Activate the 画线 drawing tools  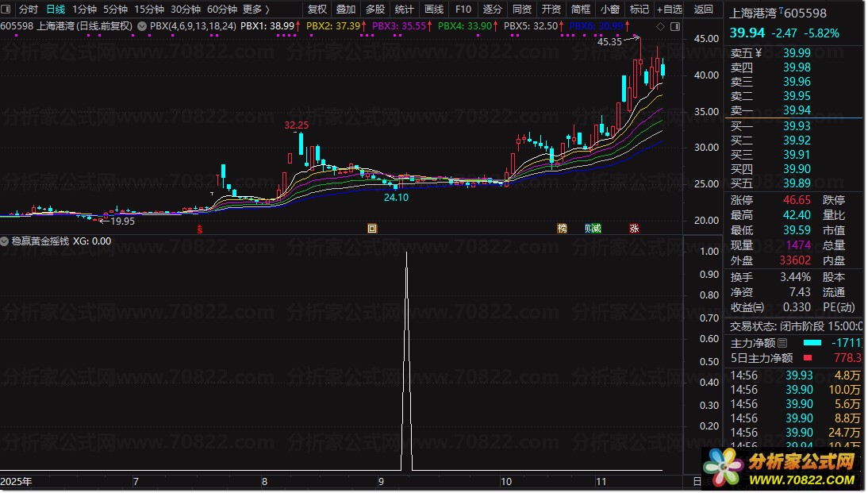[x=434, y=10]
